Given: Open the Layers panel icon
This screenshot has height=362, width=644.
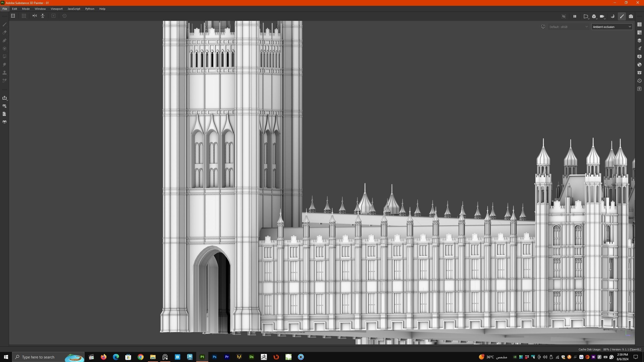Looking at the screenshot, I should point(639,40).
